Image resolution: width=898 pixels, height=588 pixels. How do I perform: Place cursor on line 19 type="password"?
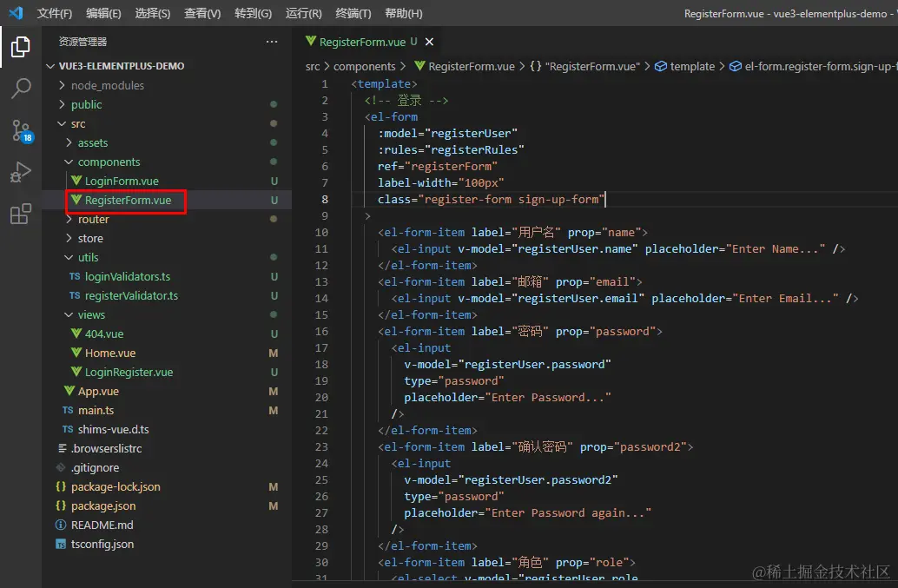[x=453, y=380]
